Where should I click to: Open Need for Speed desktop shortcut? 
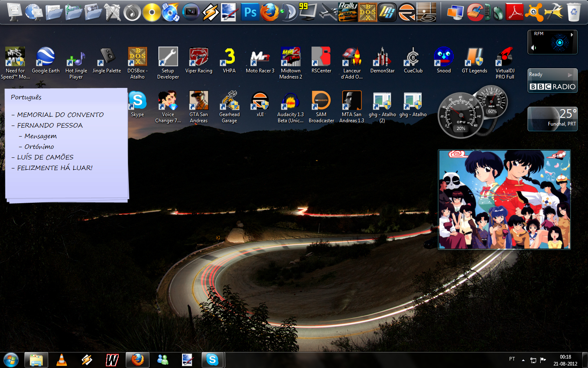pyautogui.click(x=15, y=63)
